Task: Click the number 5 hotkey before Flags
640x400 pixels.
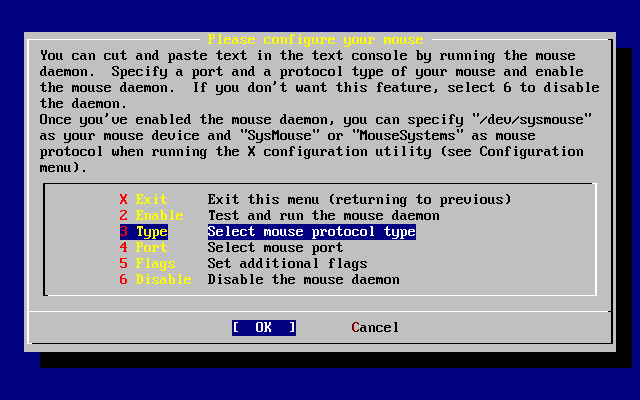Action: pyautogui.click(x=124, y=263)
